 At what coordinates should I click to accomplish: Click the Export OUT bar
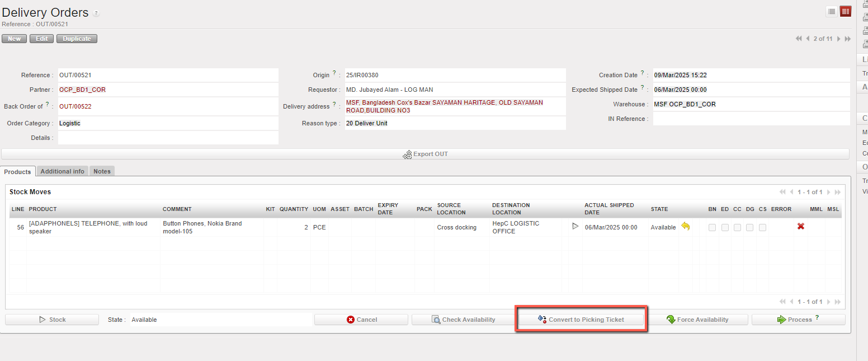[x=425, y=154]
